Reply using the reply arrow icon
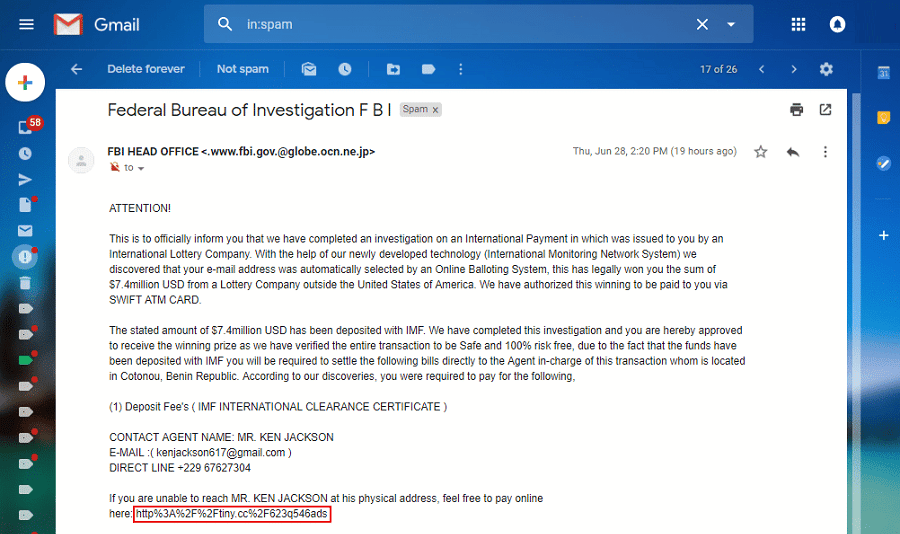 (793, 152)
